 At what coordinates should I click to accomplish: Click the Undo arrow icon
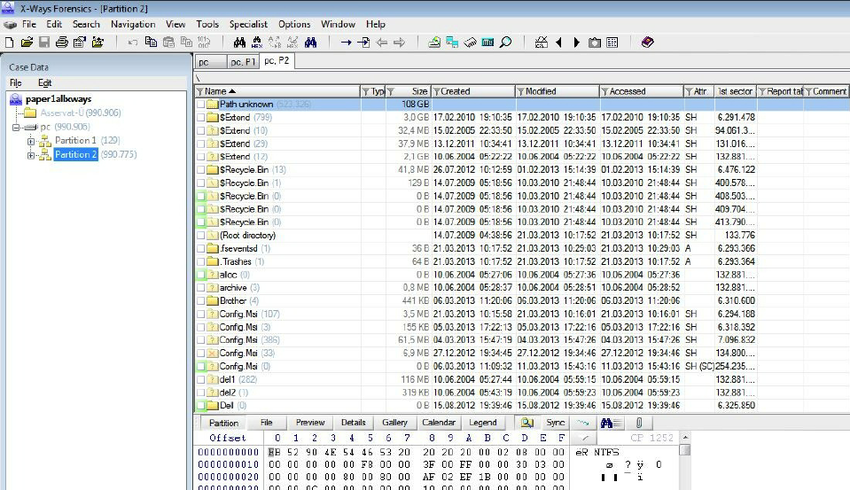(x=133, y=42)
